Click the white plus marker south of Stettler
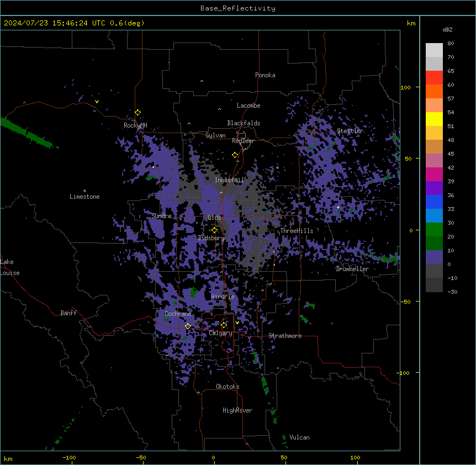The width and height of the screenshot is (476, 465). click(x=338, y=207)
